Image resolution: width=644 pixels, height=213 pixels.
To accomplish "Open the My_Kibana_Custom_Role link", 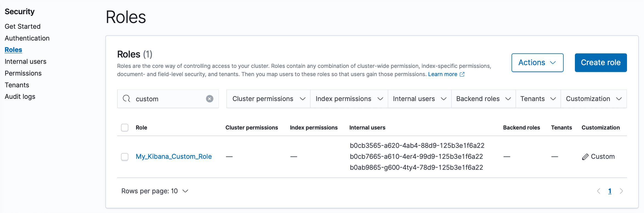I will 174,157.
